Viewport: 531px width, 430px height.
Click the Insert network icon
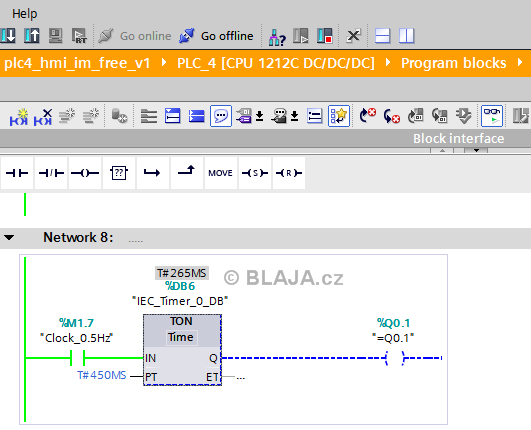click(x=19, y=117)
